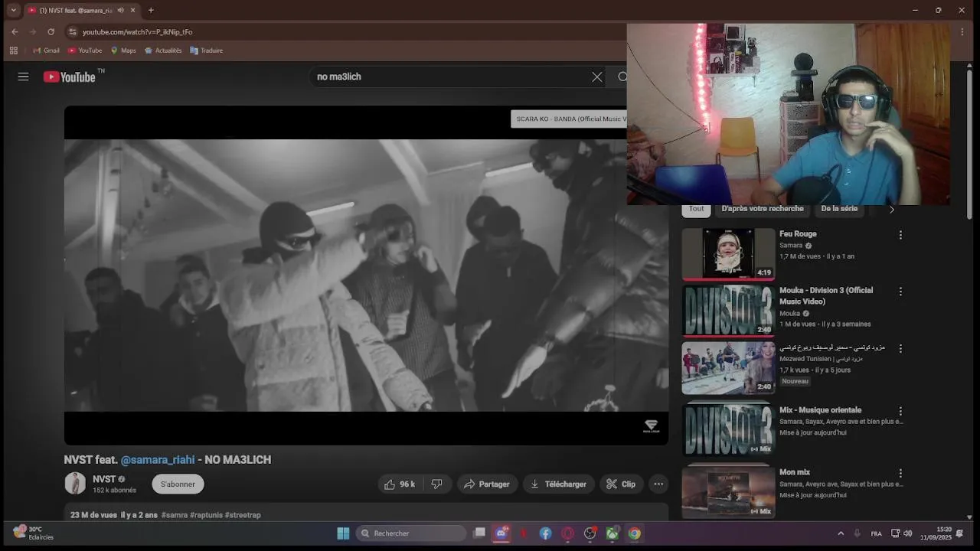Open the Gmail bookmark

point(46,51)
